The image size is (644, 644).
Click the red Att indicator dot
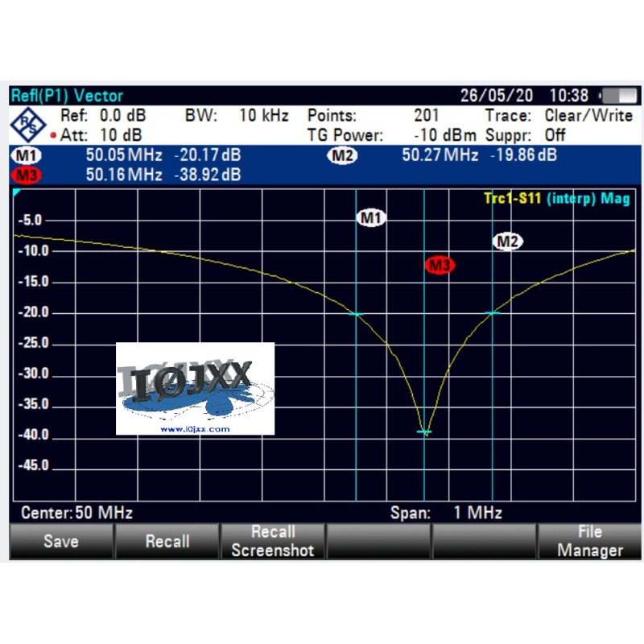53,135
